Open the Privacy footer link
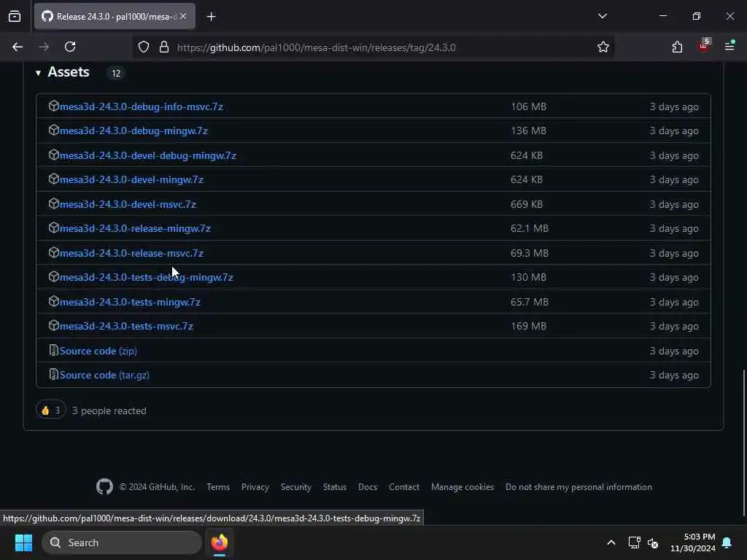This screenshot has width=747, height=560. coord(255,487)
